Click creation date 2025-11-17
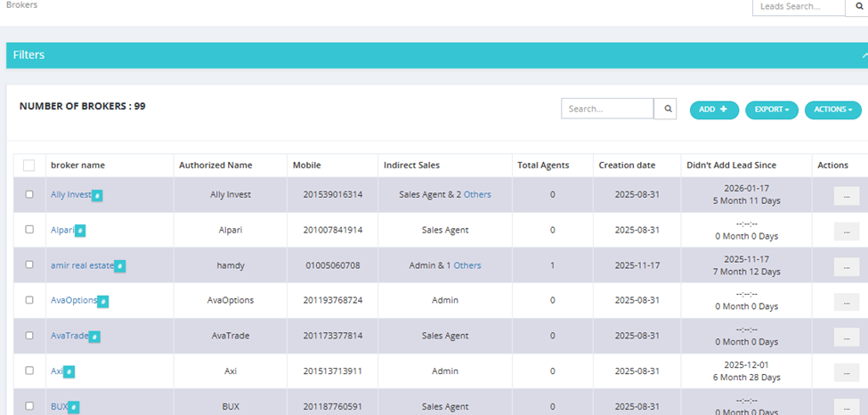This screenshot has height=415, width=868. 637,265
